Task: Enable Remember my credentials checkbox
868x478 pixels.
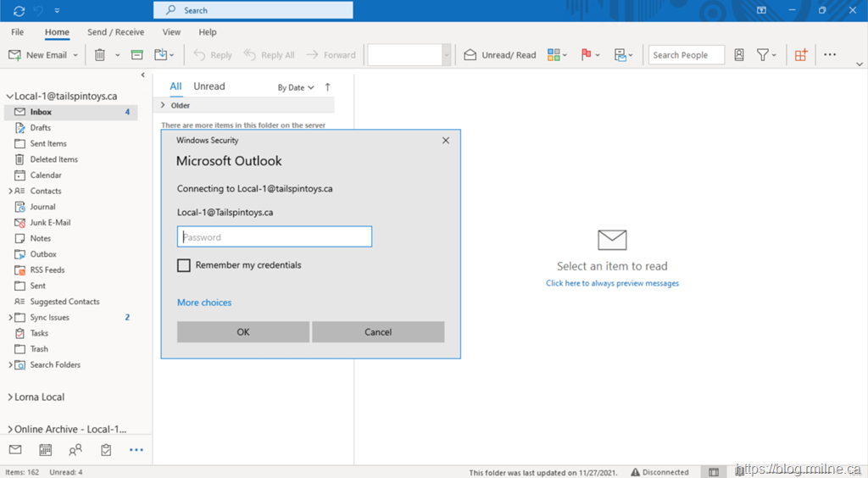Action: click(x=184, y=265)
